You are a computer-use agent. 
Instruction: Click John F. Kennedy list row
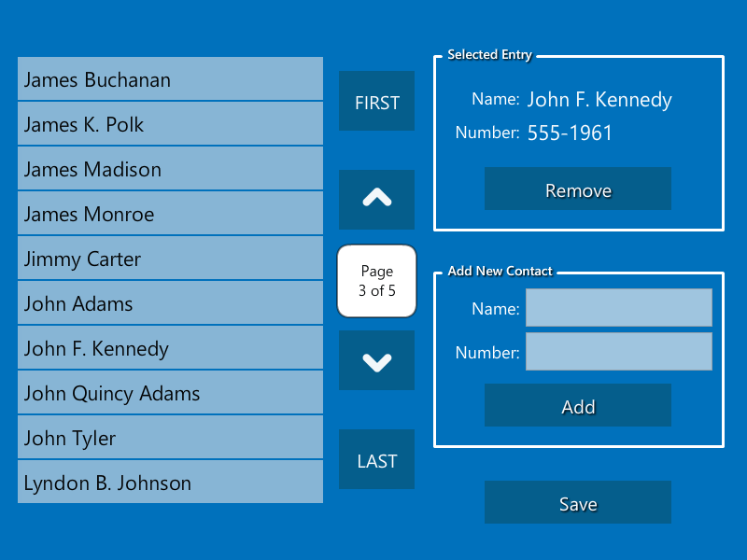pos(170,348)
